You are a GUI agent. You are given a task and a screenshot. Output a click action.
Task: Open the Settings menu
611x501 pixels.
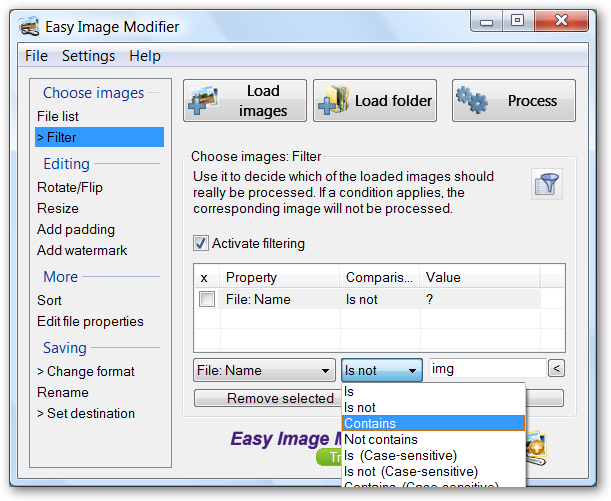(x=88, y=56)
